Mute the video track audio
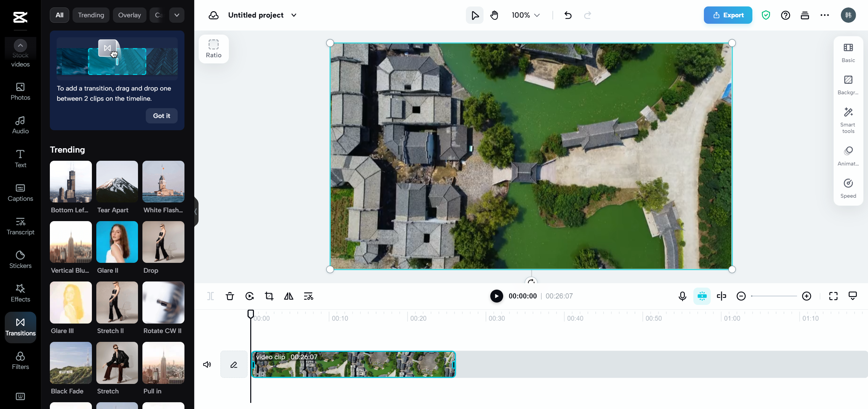 coord(207,364)
